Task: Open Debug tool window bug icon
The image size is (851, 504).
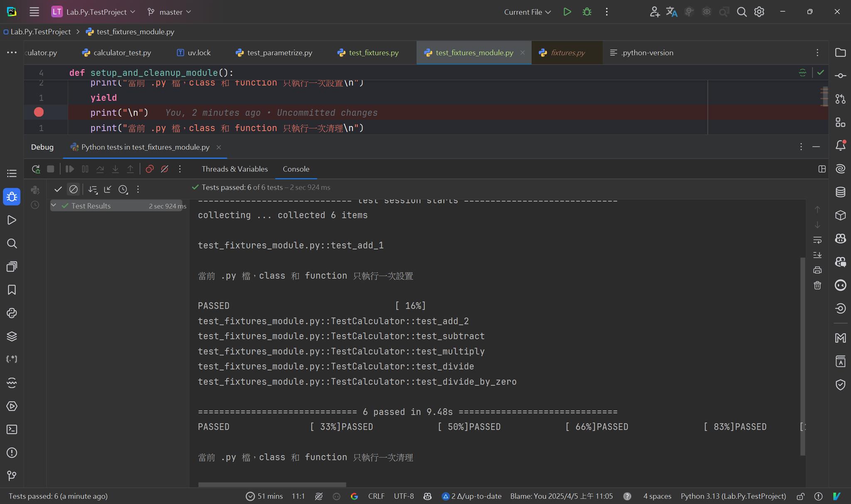Action: pyautogui.click(x=12, y=197)
